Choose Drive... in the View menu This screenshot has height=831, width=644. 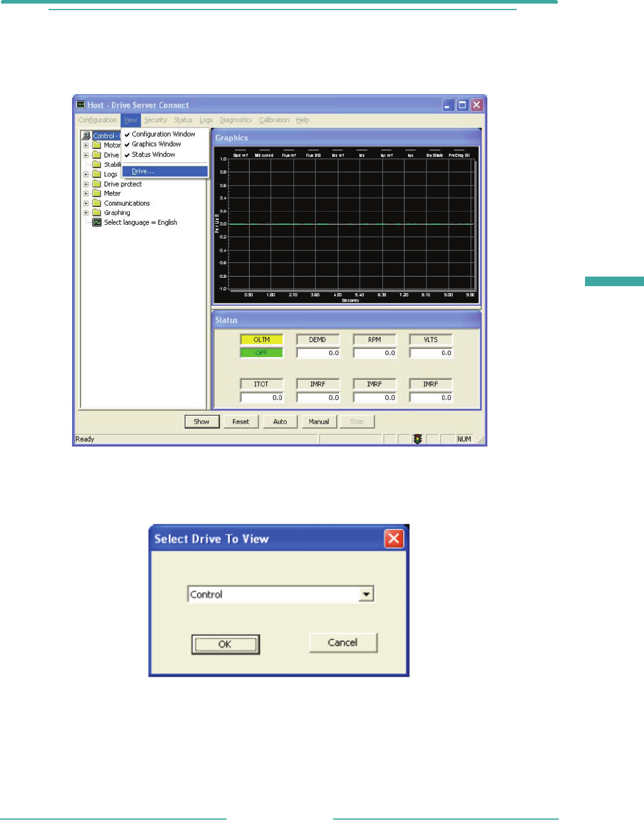165,172
